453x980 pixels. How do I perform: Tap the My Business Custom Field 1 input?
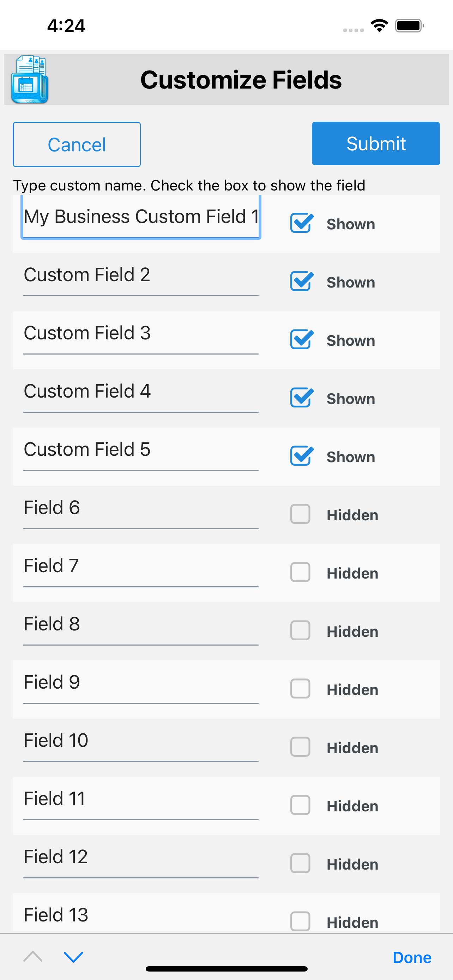[141, 217]
